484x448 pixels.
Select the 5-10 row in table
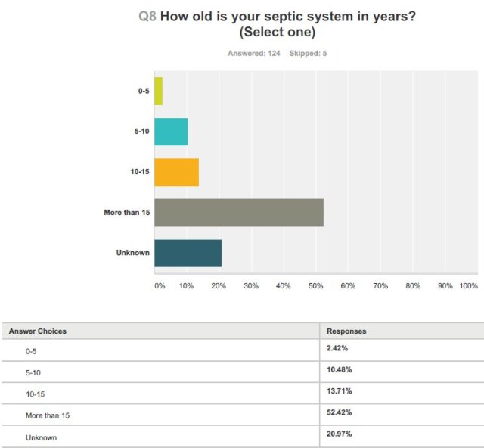(x=33, y=373)
